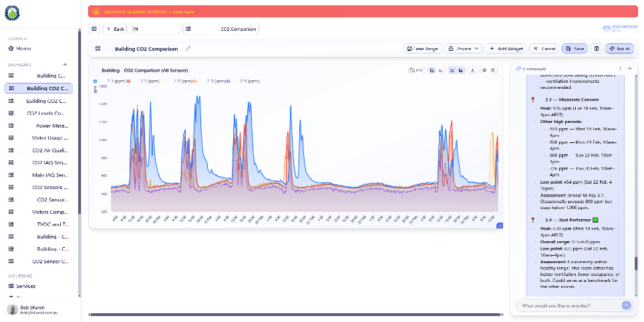Toggle the sidebar panel icon beside Back
Viewport: 644px width, 322px height.
coord(94,29)
